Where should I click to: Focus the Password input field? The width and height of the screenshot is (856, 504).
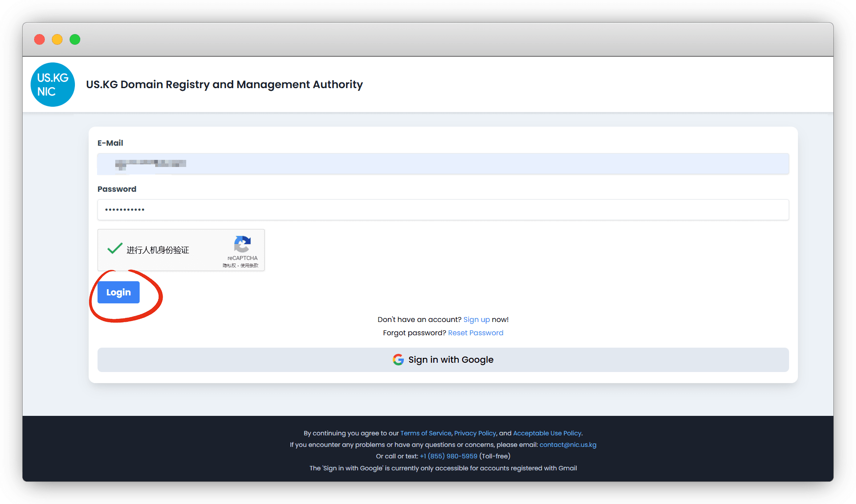pos(443,209)
